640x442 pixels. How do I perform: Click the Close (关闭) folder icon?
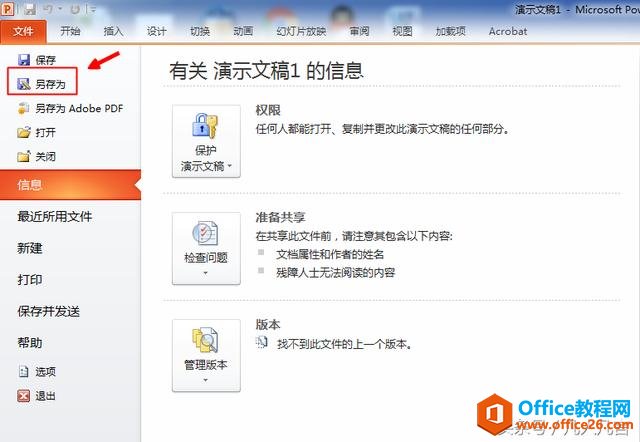tap(24, 156)
